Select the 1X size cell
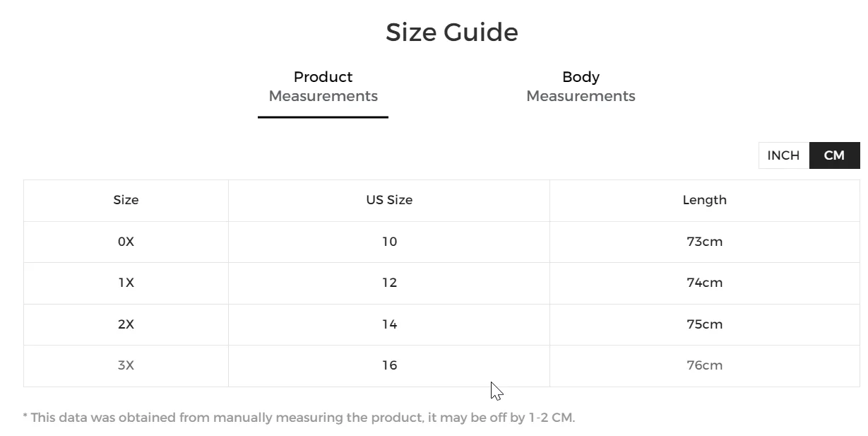This screenshot has height=436, width=868. (126, 283)
